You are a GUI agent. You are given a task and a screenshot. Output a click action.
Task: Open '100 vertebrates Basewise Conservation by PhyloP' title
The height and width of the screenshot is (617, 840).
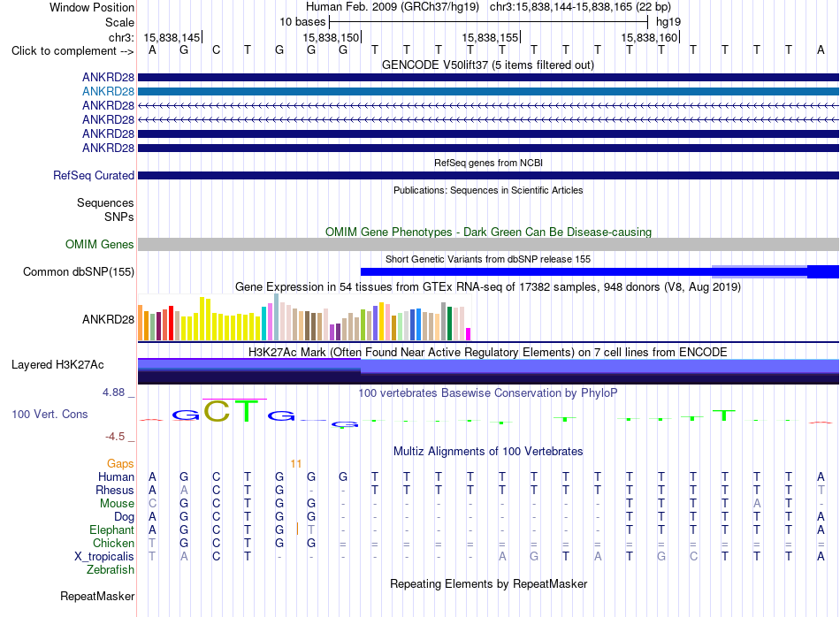pos(488,392)
